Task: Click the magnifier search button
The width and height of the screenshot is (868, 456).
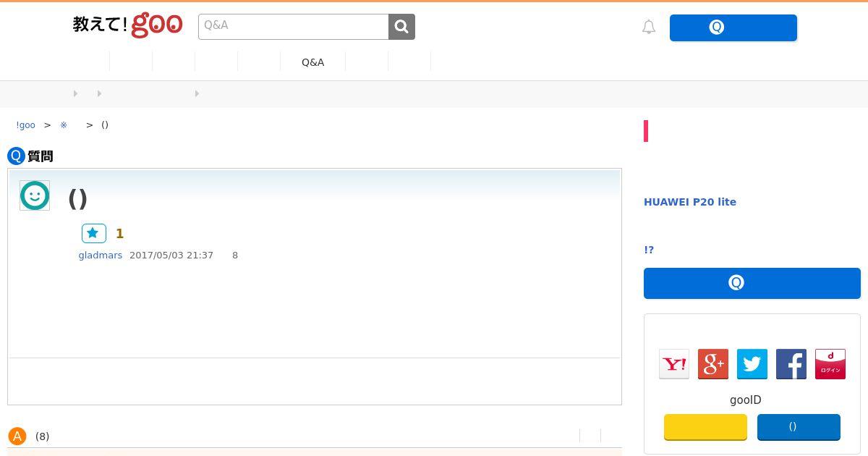Action: [x=401, y=27]
